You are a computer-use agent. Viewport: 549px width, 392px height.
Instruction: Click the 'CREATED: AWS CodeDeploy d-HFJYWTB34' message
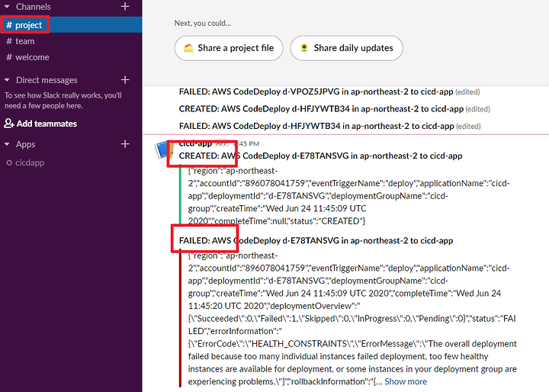pos(321,109)
